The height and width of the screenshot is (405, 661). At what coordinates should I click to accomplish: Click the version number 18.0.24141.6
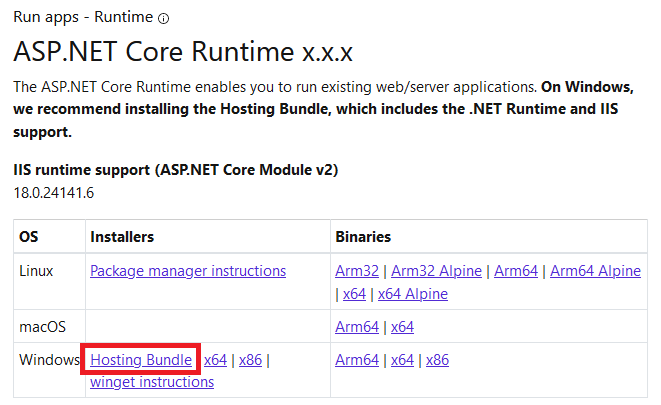(x=53, y=193)
